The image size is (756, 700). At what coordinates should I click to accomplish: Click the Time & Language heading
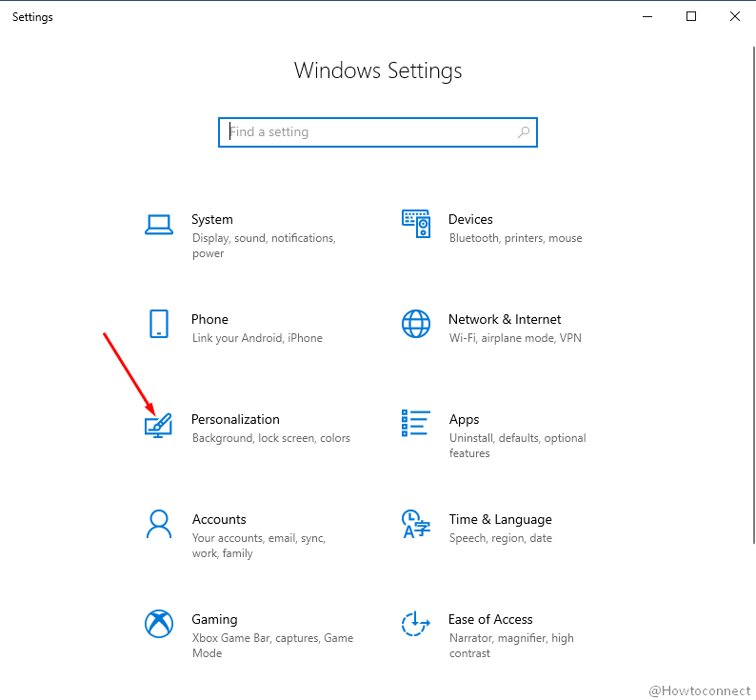(x=501, y=520)
